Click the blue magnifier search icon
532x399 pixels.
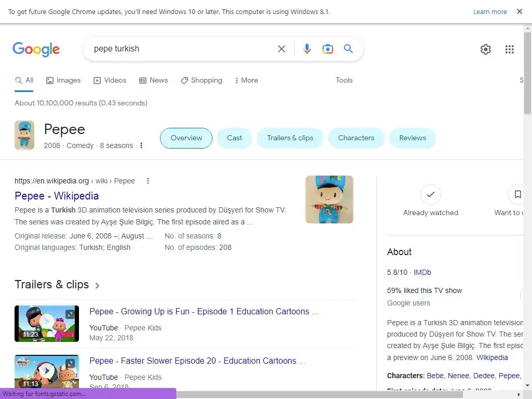point(348,48)
